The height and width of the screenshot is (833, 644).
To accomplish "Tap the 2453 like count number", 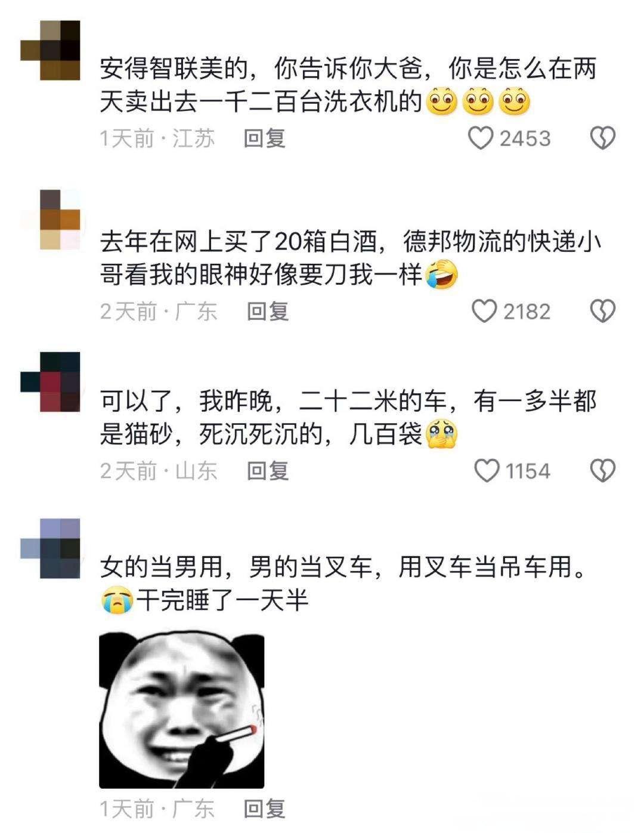I will pyautogui.click(x=525, y=138).
